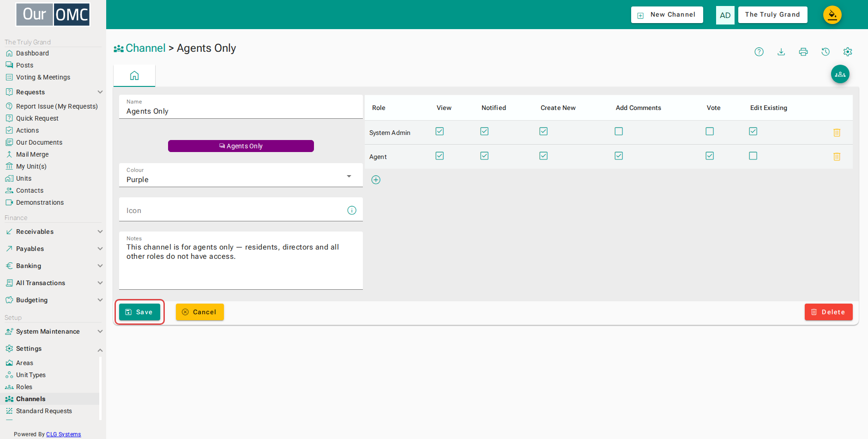This screenshot has width=868, height=439.
Task: Delete the Agent role row
Action: pos(837,157)
